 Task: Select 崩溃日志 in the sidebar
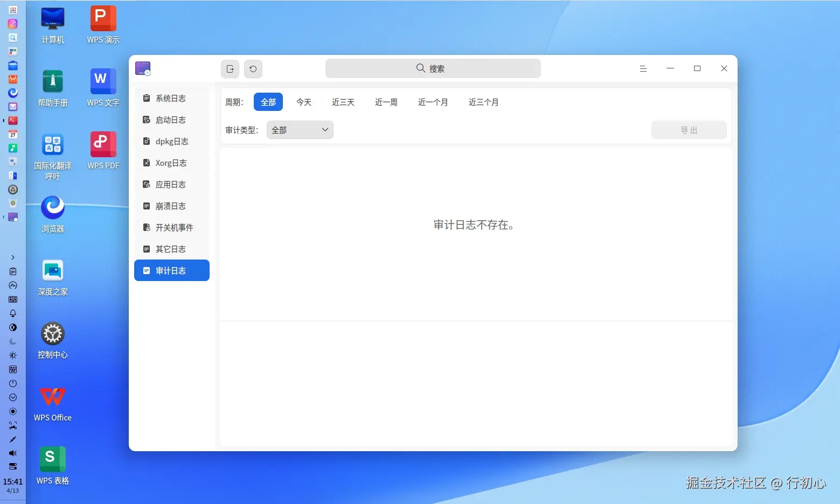170,206
